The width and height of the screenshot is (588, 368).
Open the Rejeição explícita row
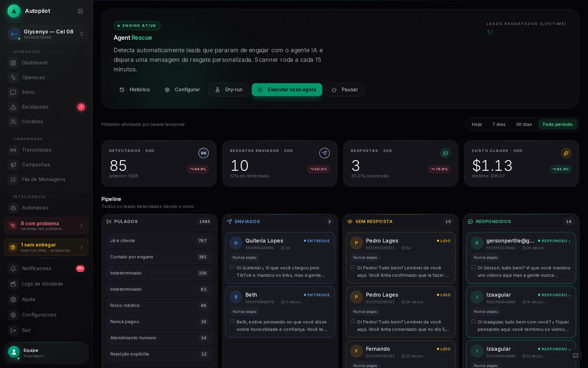click(159, 354)
